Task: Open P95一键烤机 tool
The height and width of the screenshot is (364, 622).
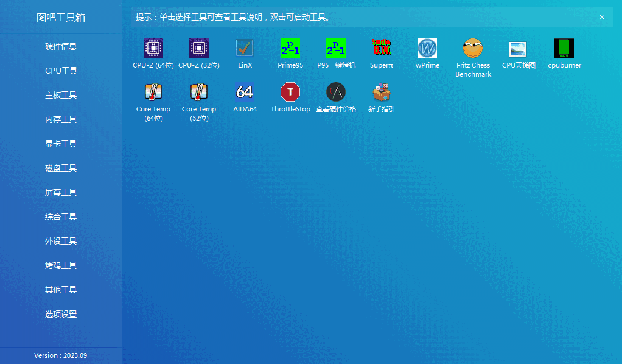Action: point(336,54)
